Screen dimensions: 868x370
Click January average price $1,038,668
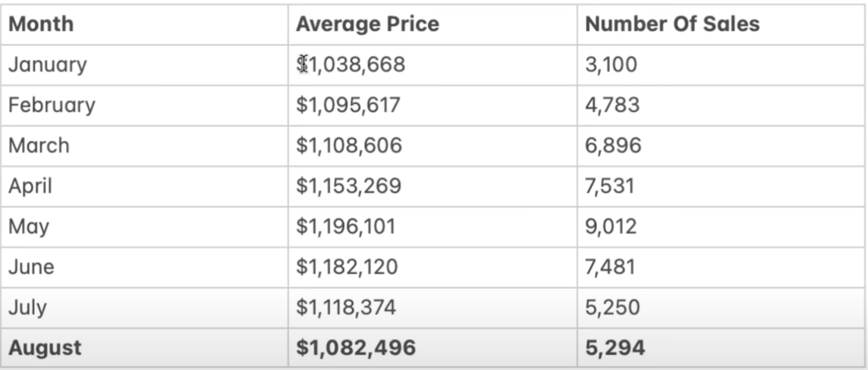(x=351, y=64)
